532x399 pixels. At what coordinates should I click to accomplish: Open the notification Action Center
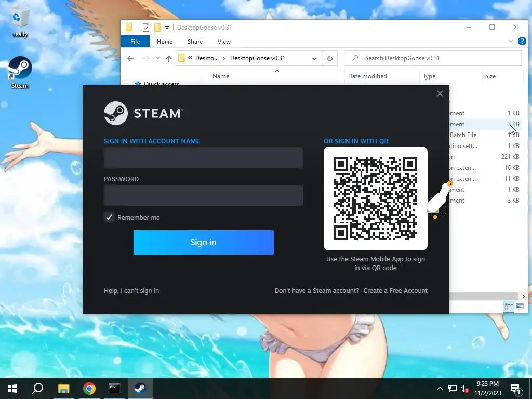click(x=515, y=389)
